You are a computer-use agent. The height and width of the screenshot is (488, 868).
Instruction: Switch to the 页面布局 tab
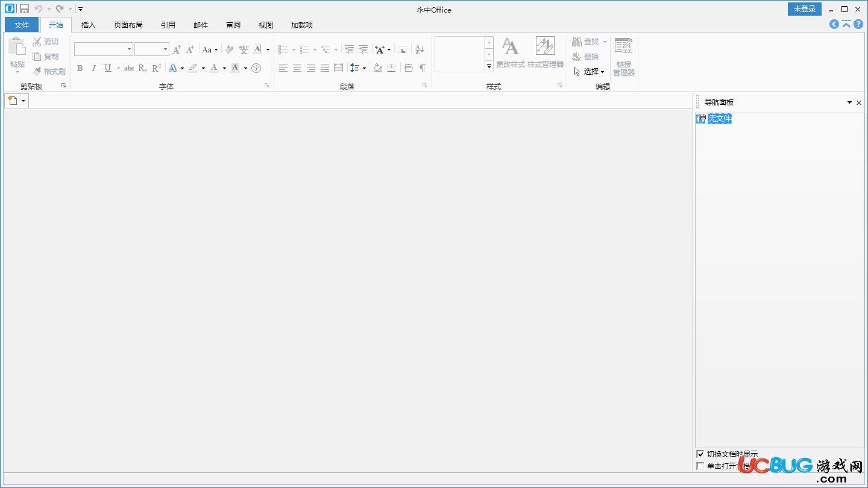128,25
